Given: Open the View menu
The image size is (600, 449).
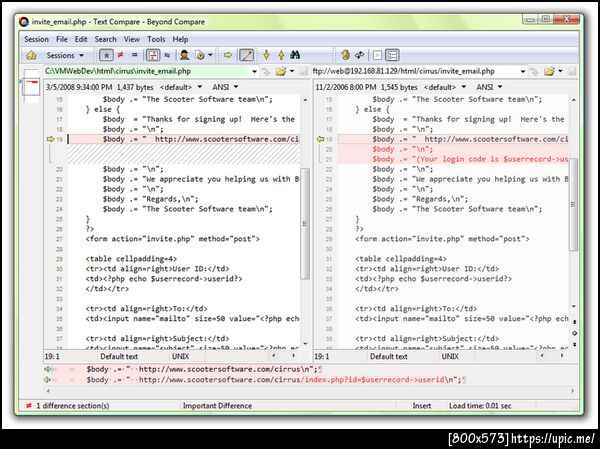Looking at the screenshot, I should pos(132,39).
